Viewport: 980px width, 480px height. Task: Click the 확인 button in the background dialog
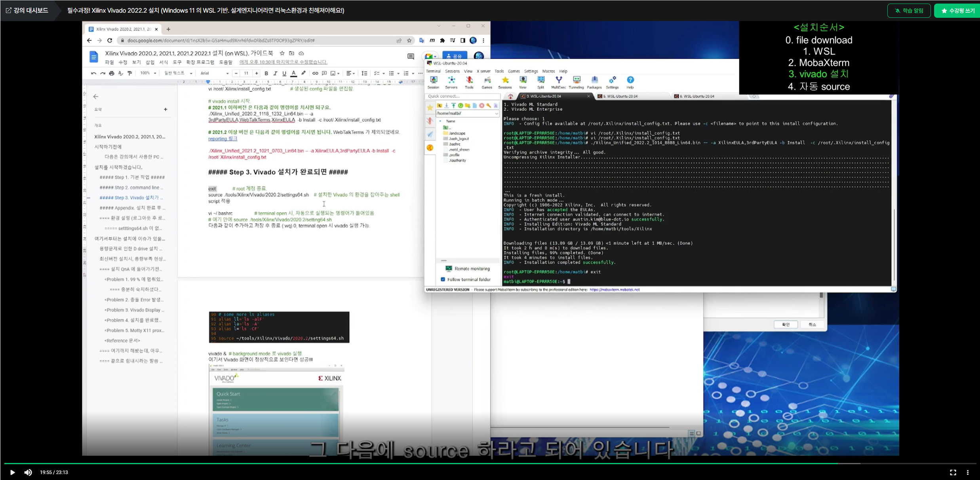pyautogui.click(x=786, y=324)
